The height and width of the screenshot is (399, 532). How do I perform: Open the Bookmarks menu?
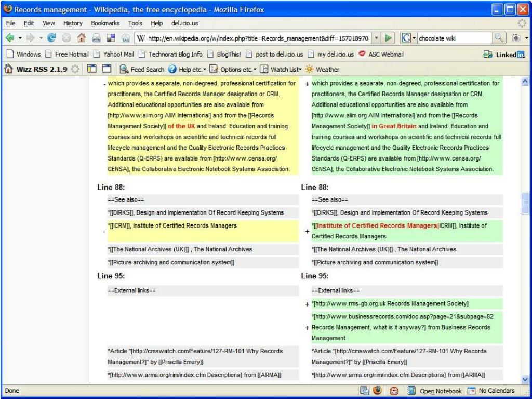coord(105,23)
